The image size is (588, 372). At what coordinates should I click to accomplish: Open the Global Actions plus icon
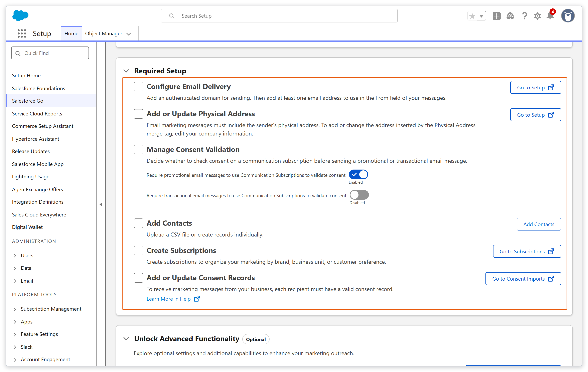(496, 16)
